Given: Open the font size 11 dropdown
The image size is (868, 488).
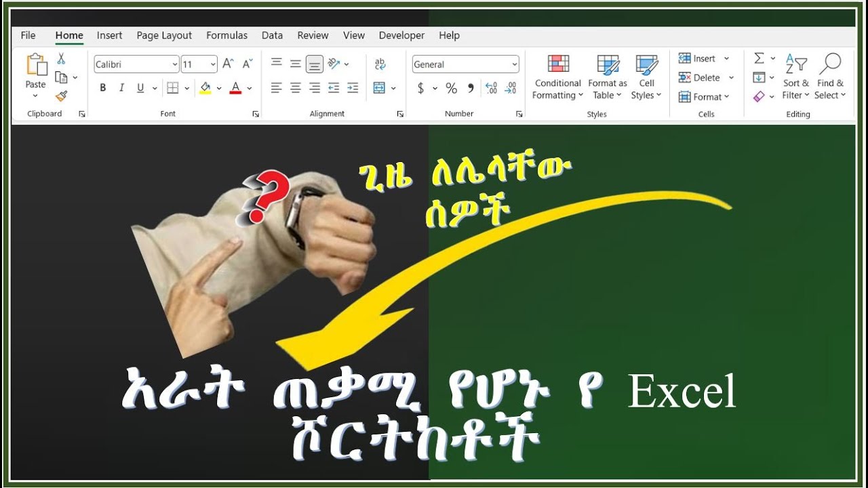Looking at the screenshot, I should point(213,64).
